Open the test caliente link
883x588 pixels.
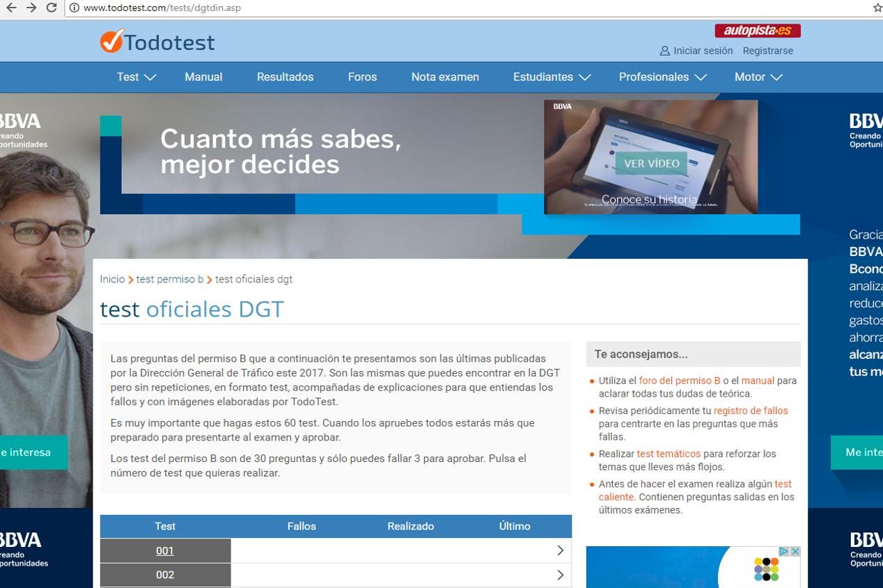[x=695, y=491]
